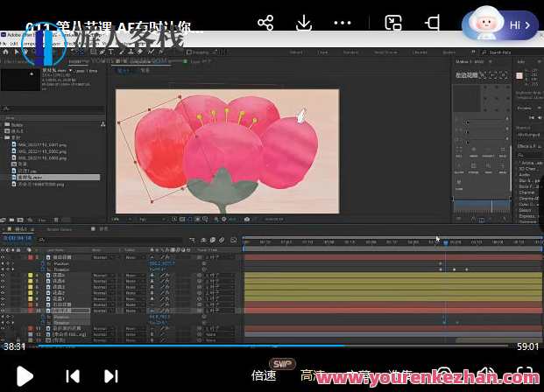Select the Eraser tool

[140, 52]
